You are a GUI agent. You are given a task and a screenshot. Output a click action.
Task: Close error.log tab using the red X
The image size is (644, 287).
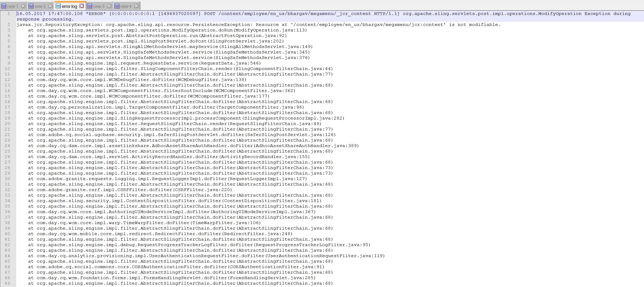tap(82, 6)
